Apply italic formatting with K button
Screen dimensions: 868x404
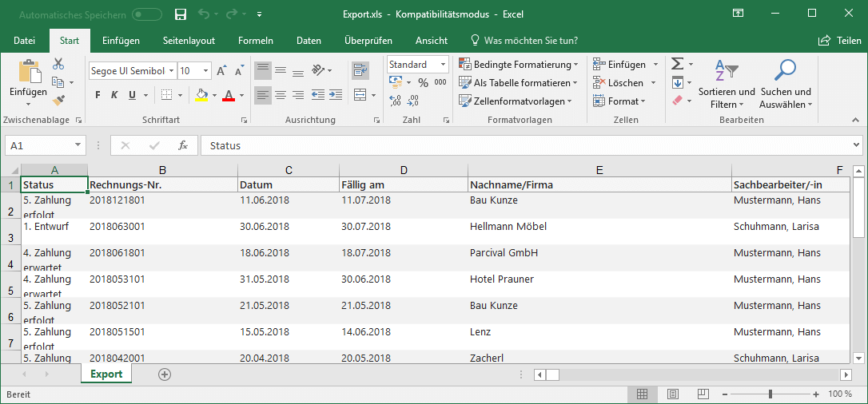click(114, 95)
